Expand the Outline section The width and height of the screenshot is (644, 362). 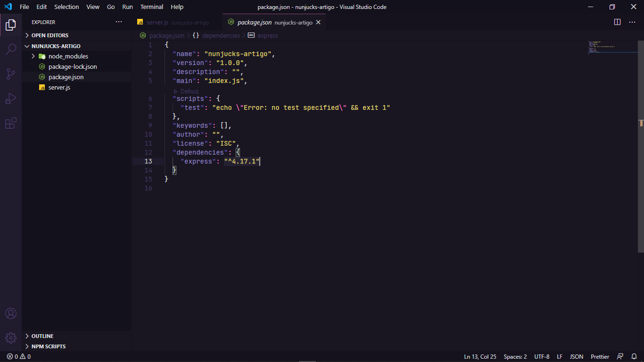pos(76,336)
